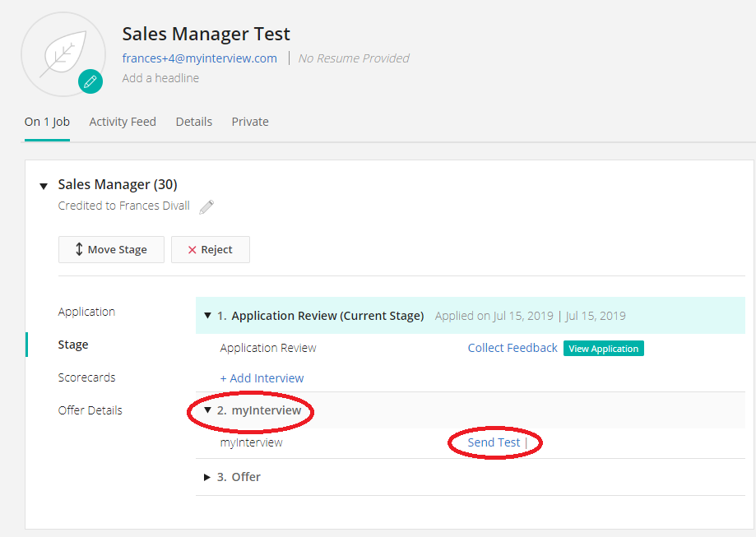Screen dimensions: 756x537
Task: Click Add a headline text field
Action: click(160, 78)
